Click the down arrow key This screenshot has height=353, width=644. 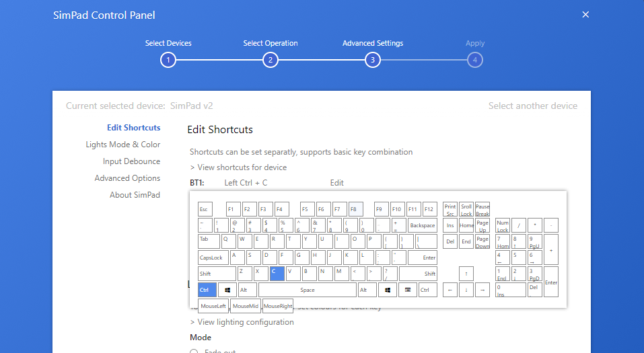[x=466, y=290]
